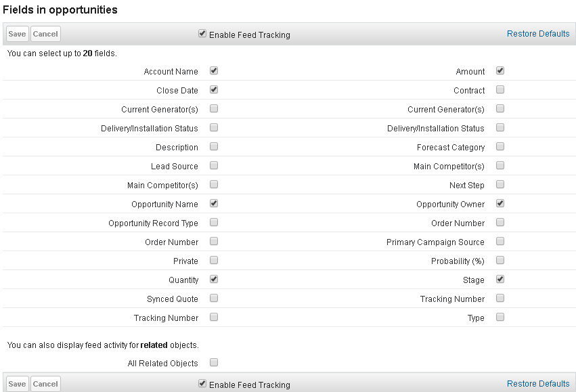Viewport: 576px width, 392px height.
Task: Enable tracking for Description
Action: (x=213, y=146)
